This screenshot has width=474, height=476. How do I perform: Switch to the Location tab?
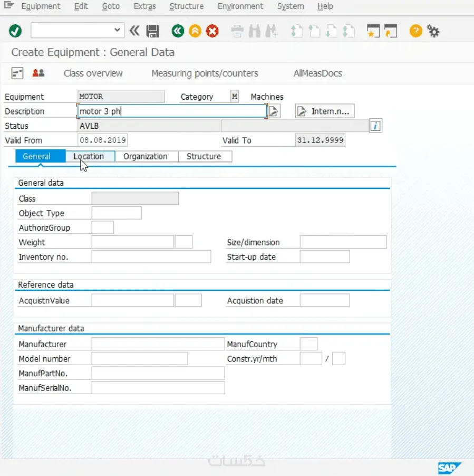coord(90,156)
